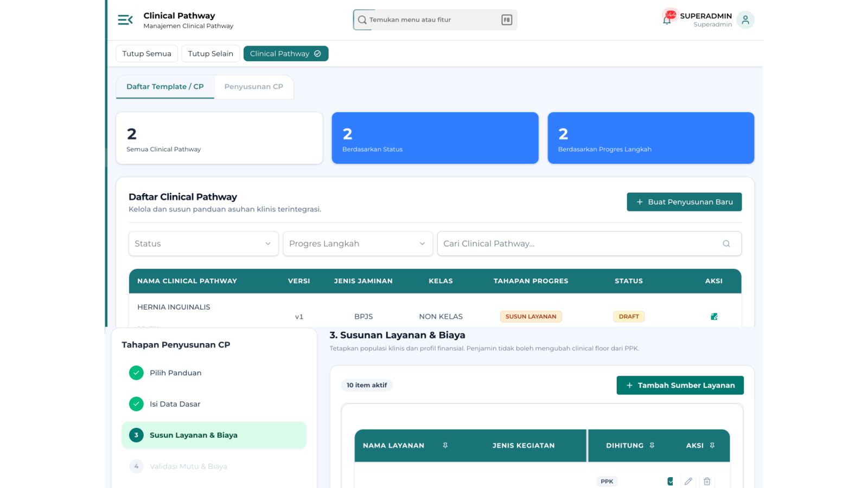Select Susun Layanan & Biaya step
Viewport: 868px width, 488px height.
click(x=214, y=435)
